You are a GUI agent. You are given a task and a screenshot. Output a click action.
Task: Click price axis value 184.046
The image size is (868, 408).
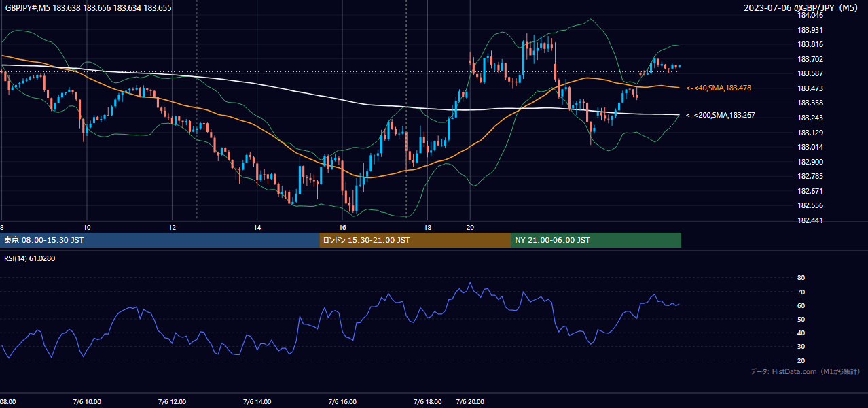pos(810,15)
